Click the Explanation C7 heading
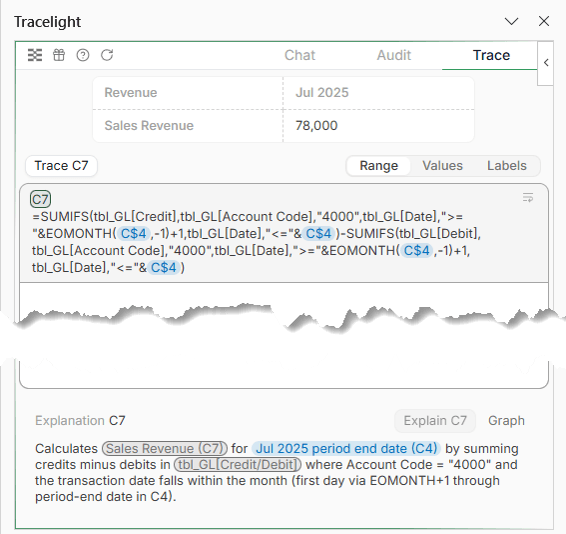 click(80, 421)
